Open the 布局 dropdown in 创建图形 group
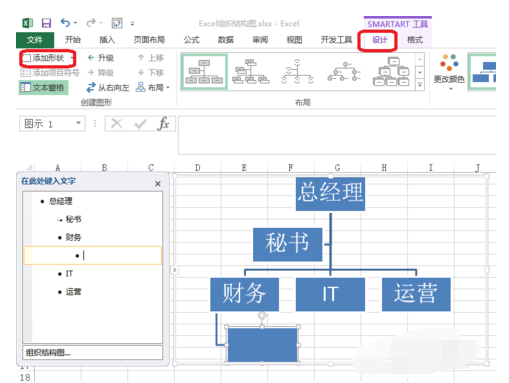 153,88
